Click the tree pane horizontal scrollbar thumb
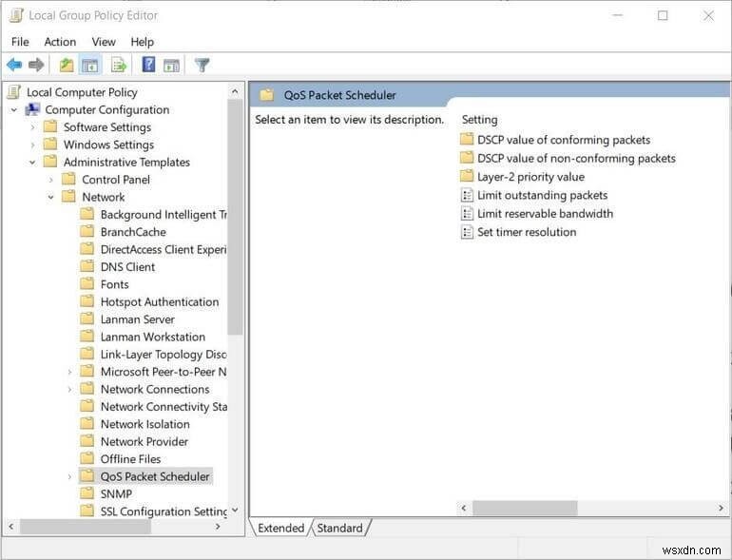732x560 pixels. click(85, 527)
